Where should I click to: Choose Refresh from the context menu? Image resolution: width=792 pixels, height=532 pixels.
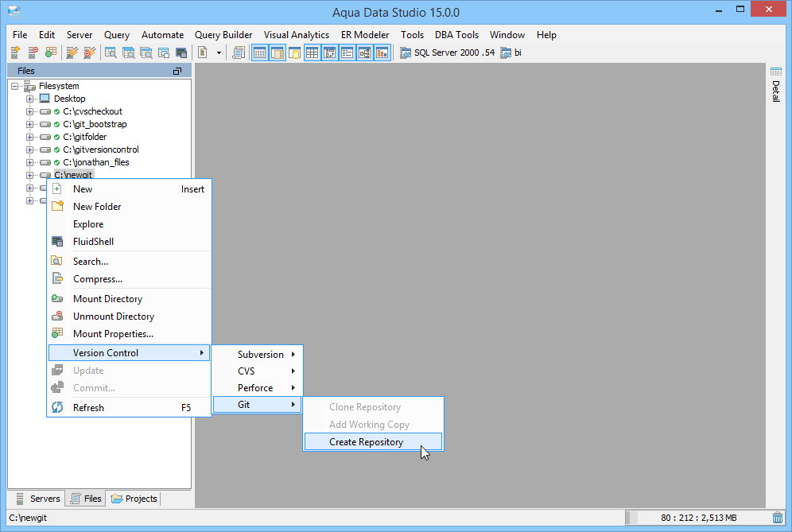coord(129,408)
